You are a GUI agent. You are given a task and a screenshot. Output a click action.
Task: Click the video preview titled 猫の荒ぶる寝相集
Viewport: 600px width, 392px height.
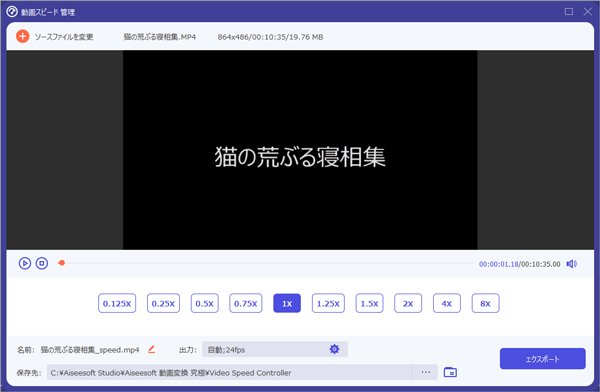point(300,150)
